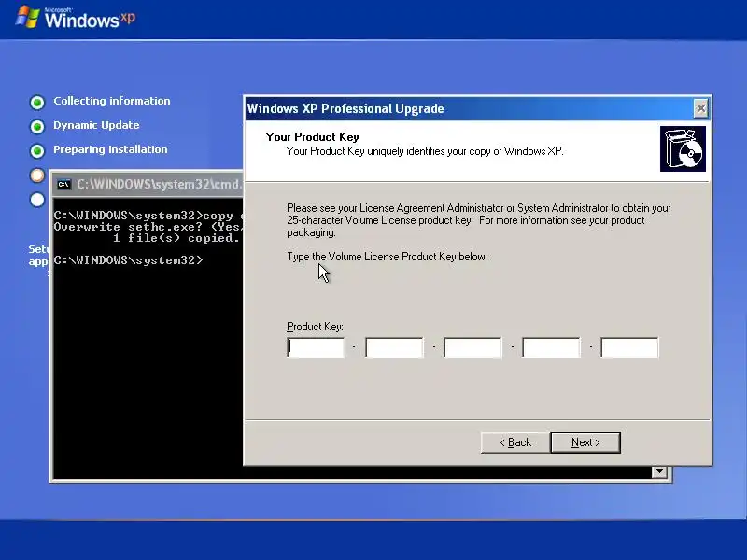Screen dimensions: 747x560
Task: Select the third Product Key field
Action: pyautogui.click(x=472, y=347)
